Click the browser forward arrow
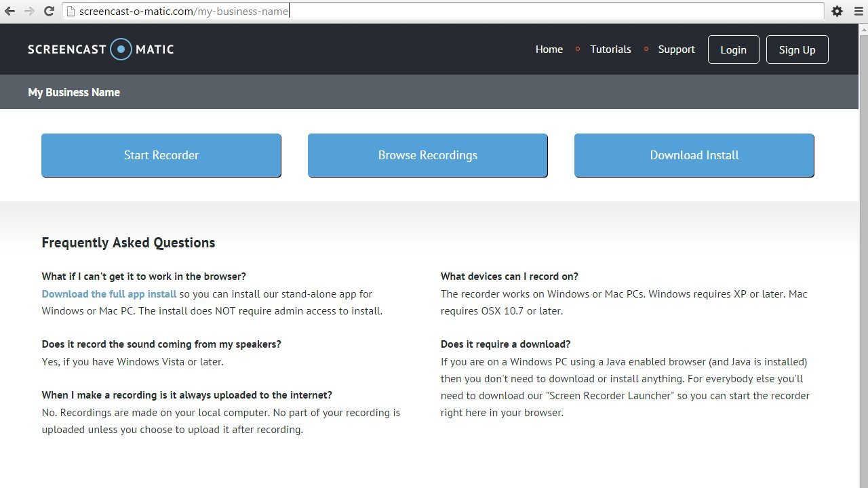 tap(29, 11)
